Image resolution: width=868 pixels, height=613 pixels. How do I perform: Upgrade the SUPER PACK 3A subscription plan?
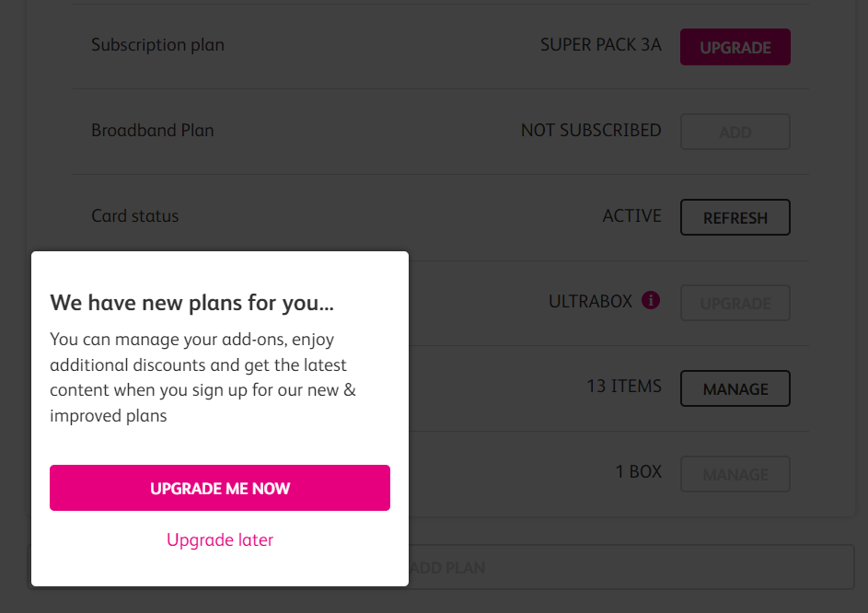click(735, 47)
